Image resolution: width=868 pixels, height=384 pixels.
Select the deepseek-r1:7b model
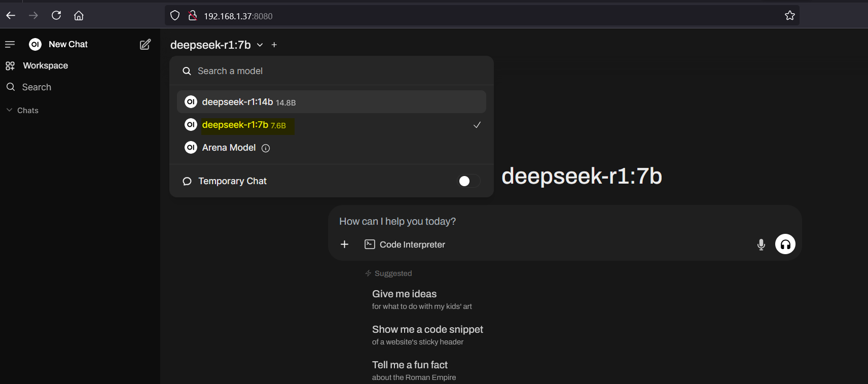pyautogui.click(x=332, y=125)
